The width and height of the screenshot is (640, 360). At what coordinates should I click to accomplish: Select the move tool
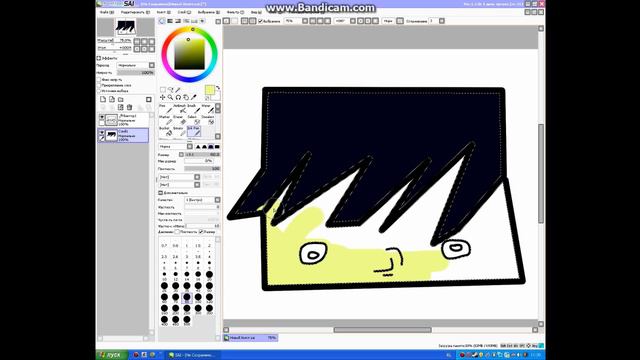pos(162,97)
